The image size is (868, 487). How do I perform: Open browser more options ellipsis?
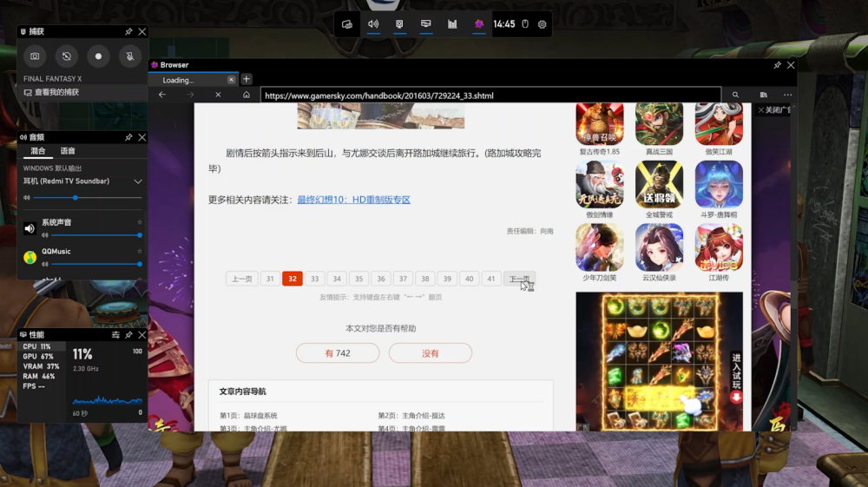(x=788, y=95)
